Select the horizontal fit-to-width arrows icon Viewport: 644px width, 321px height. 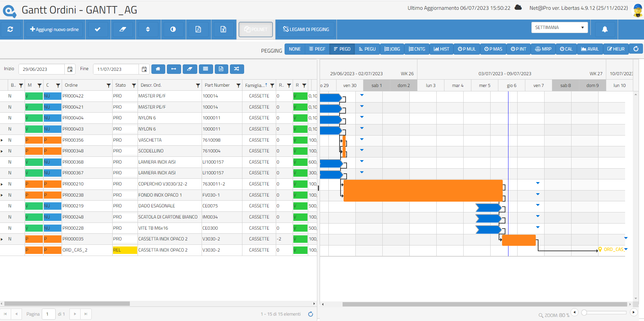point(174,69)
